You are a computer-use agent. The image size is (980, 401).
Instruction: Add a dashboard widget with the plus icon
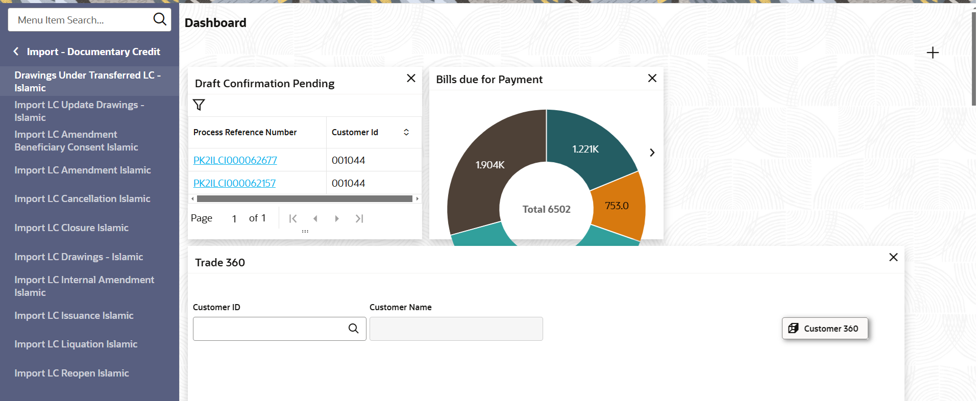coord(933,53)
